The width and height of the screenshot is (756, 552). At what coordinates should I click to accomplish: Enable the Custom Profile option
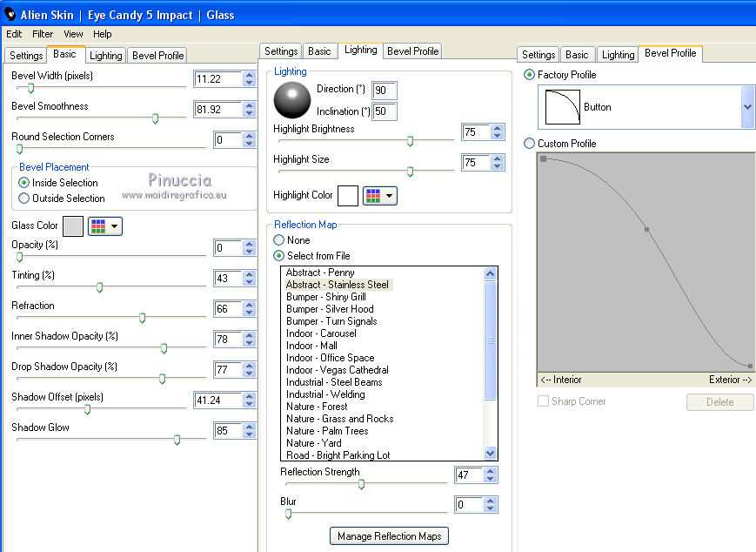point(530,144)
